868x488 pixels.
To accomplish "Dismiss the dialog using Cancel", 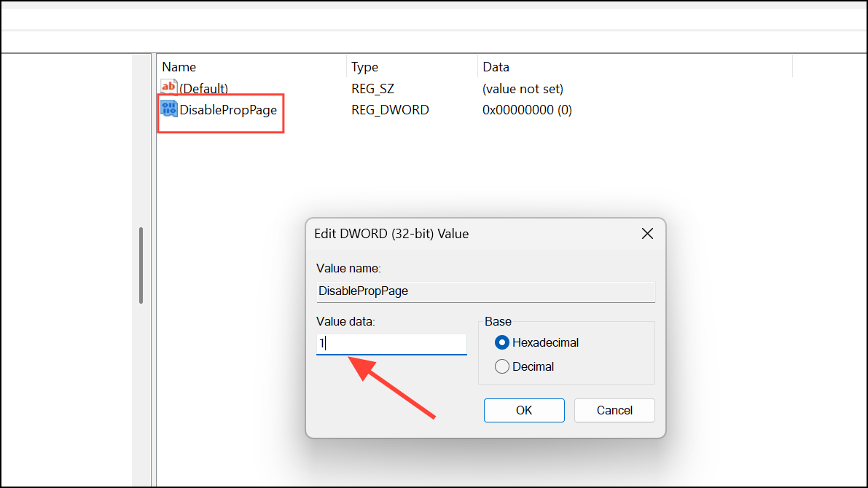I will click(x=614, y=410).
